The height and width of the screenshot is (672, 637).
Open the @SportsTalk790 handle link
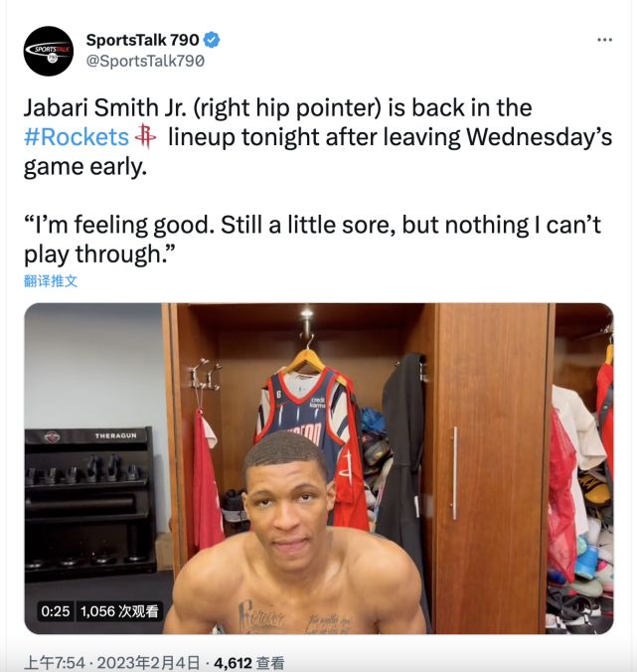coord(145,61)
